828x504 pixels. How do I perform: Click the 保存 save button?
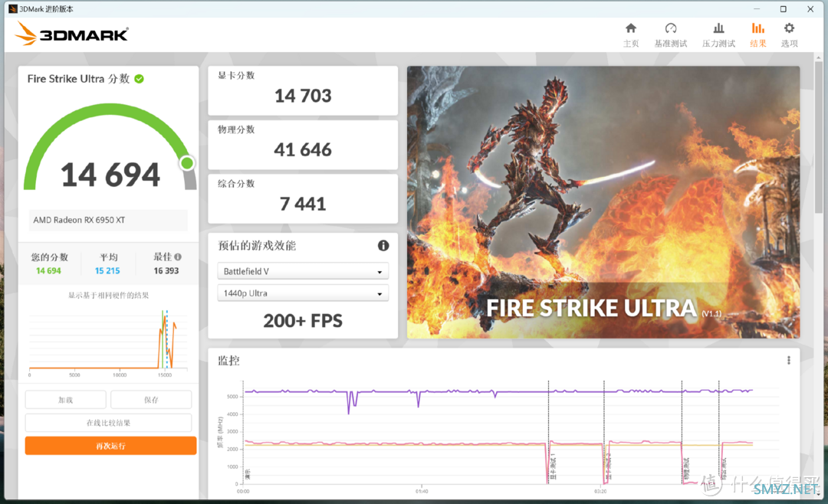pos(151,400)
